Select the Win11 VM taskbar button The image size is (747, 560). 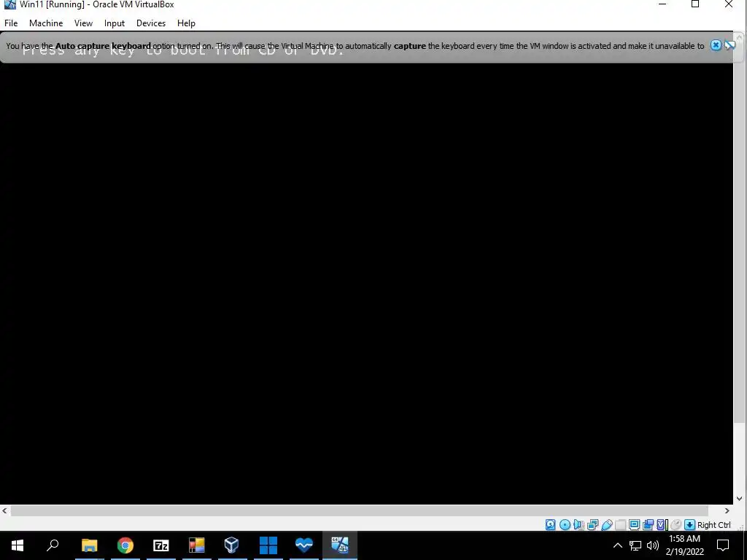pos(340,545)
